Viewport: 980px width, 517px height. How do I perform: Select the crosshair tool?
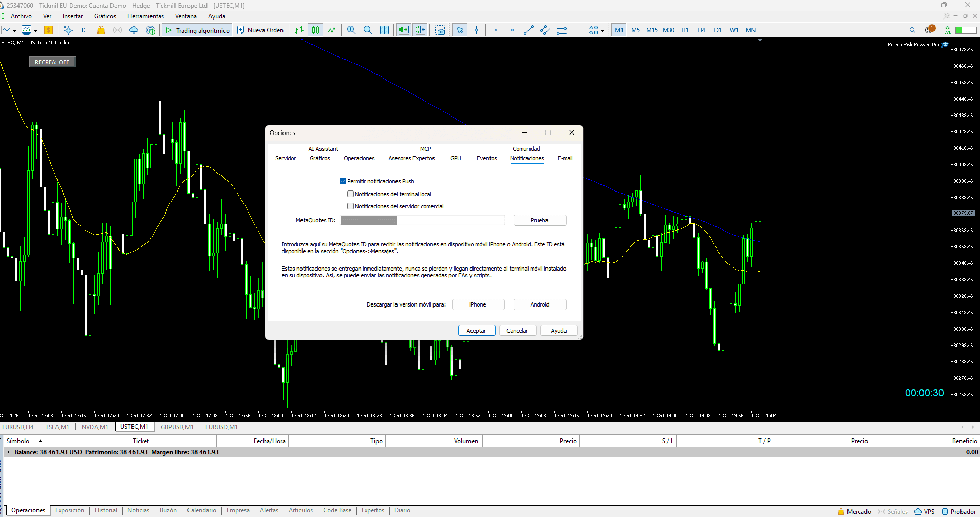tap(476, 30)
